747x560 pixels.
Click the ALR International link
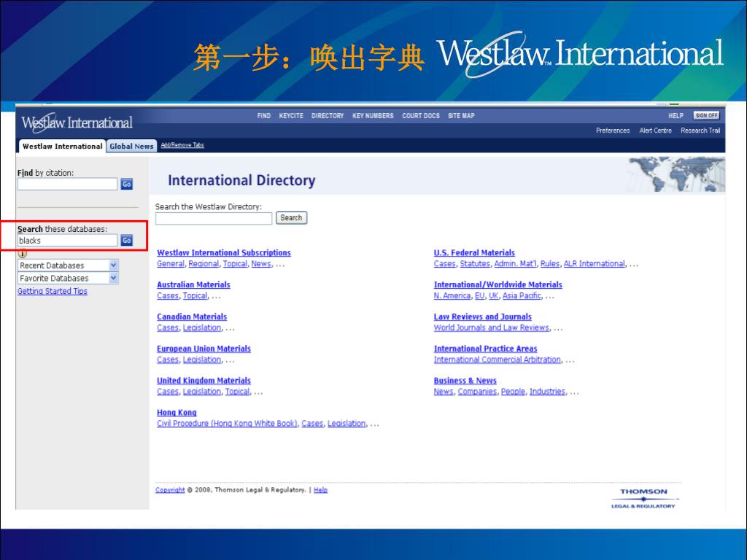coord(594,264)
